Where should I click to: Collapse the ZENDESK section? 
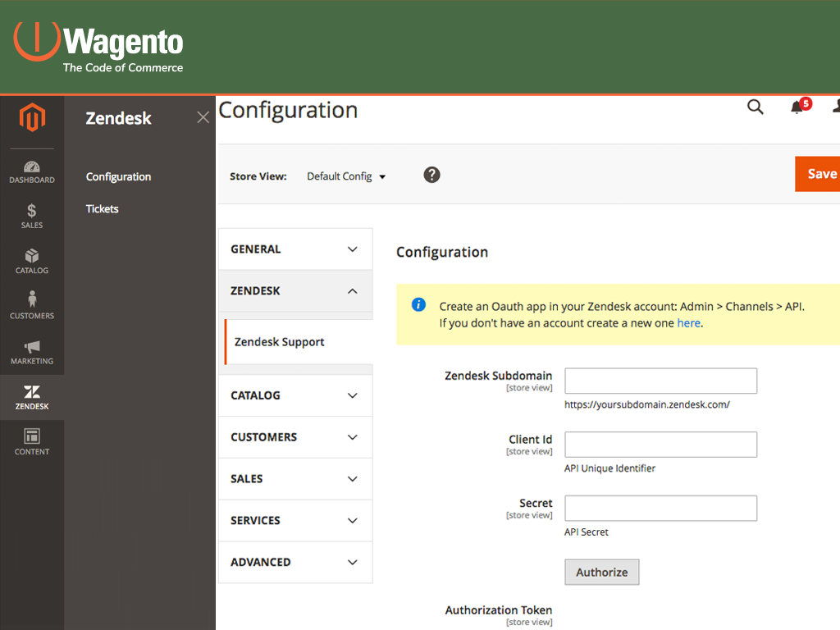pos(295,291)
